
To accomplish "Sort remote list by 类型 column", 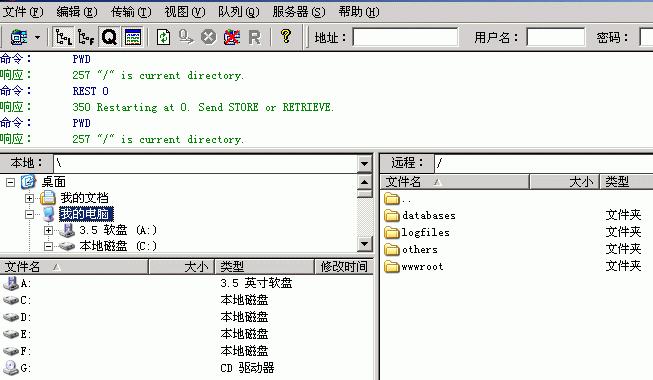I will coord(626,182).
